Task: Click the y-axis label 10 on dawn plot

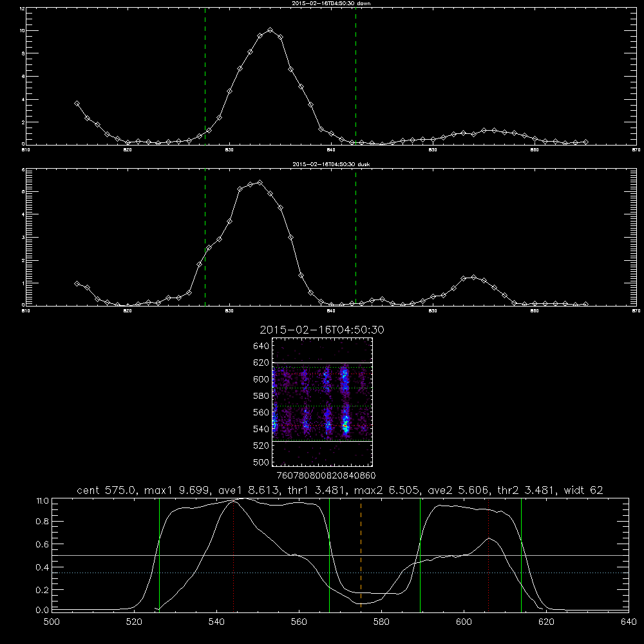Action: (x=23, y=31)
